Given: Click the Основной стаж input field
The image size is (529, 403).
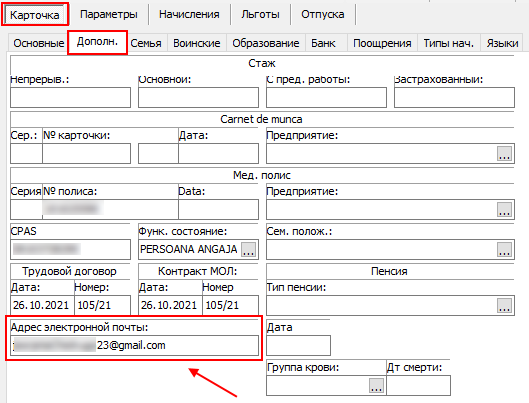Looking at the screenshot, I should coord(198,97).
